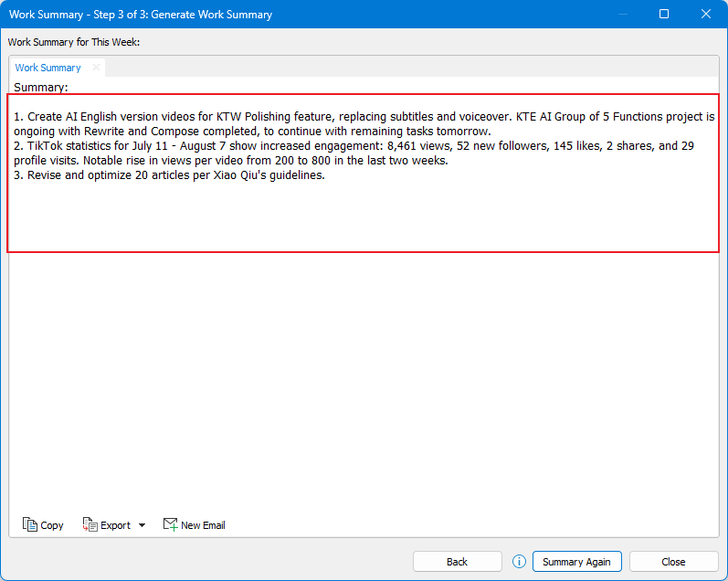The height and width of the screenshot is (581, 728).
Task: Click Summary Again button
Action: (576, 562)
